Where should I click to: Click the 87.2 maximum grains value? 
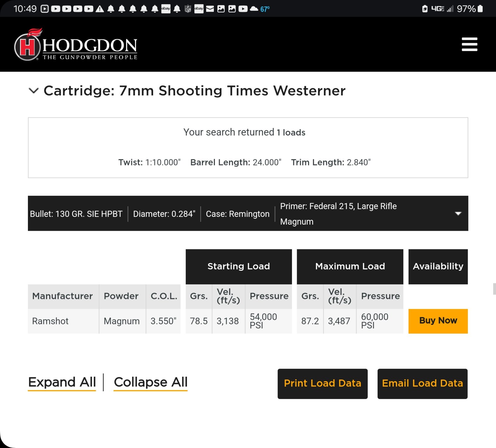(310, 321)
